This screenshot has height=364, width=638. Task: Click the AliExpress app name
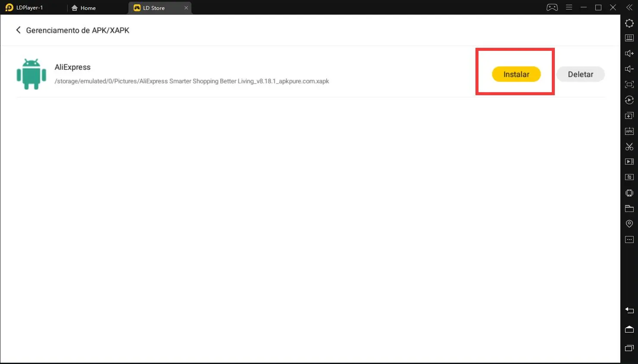72,67
